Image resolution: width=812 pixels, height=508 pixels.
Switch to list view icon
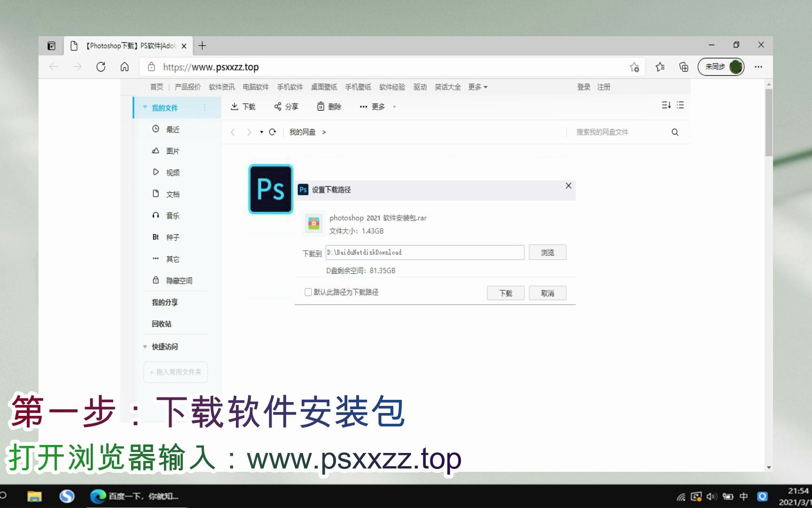(680, 105)
